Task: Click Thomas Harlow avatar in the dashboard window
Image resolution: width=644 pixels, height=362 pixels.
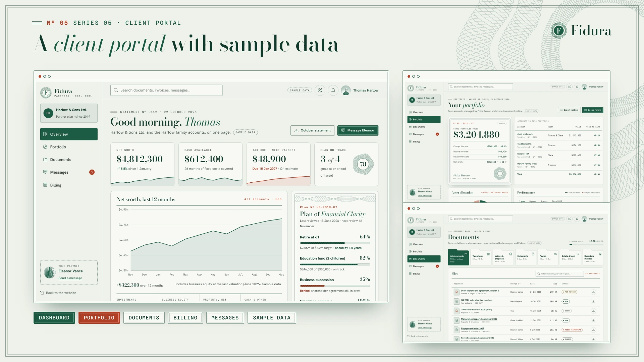Action: [345, 90]
